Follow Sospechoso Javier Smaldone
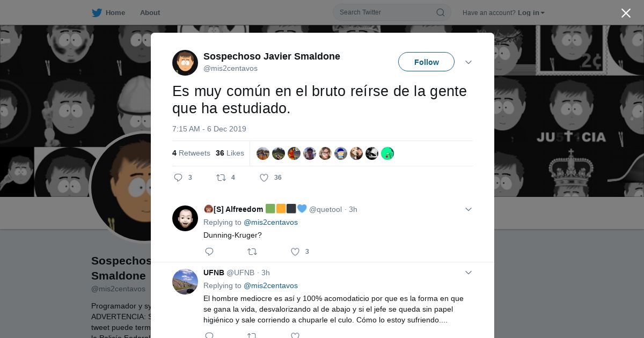The image size is (644, 338). pyautogui.click(x=426, y=62)
